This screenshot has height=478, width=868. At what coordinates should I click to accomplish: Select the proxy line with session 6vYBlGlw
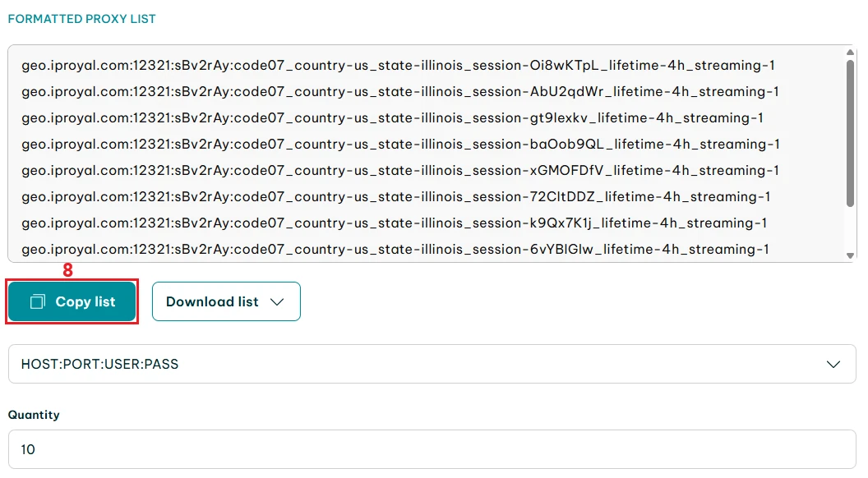[395, 250]
